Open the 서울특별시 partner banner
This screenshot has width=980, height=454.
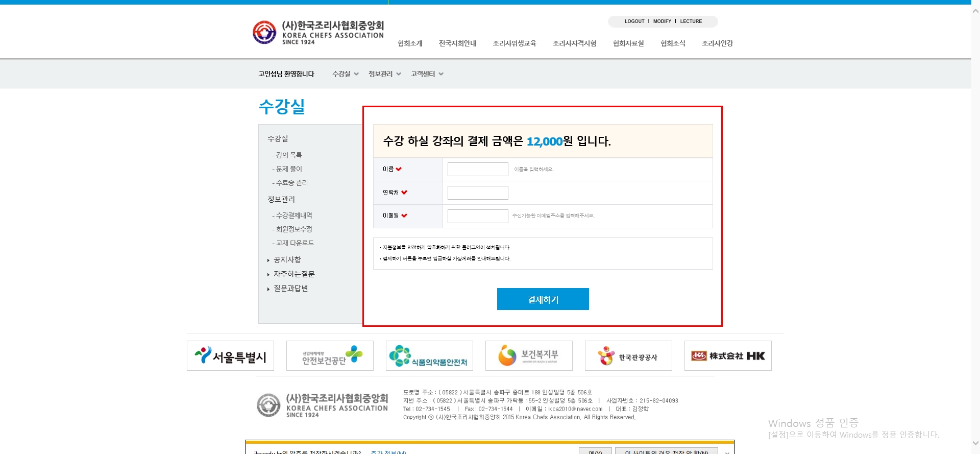pos(230,356)
